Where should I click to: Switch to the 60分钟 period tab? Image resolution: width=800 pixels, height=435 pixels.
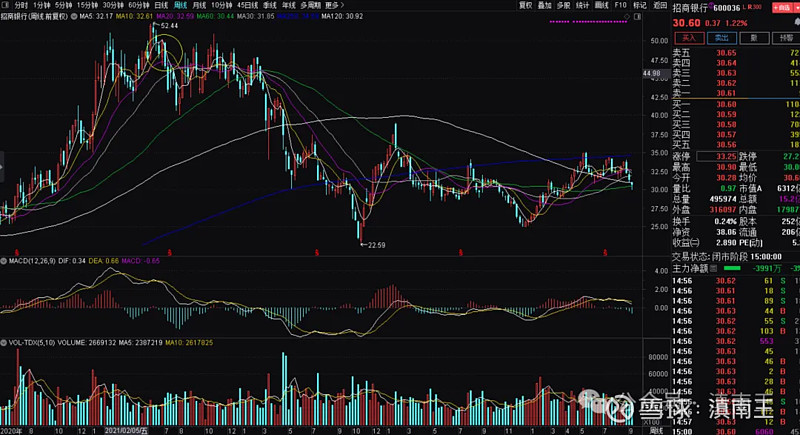139,5
